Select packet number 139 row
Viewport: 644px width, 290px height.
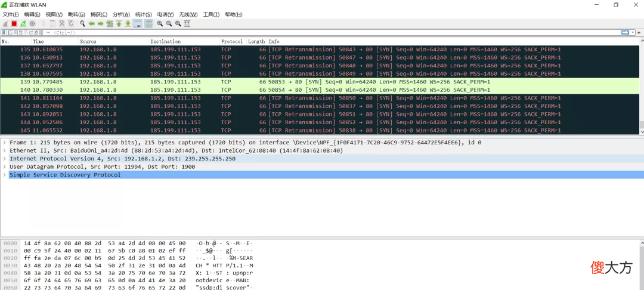click(x=320, y=82)
